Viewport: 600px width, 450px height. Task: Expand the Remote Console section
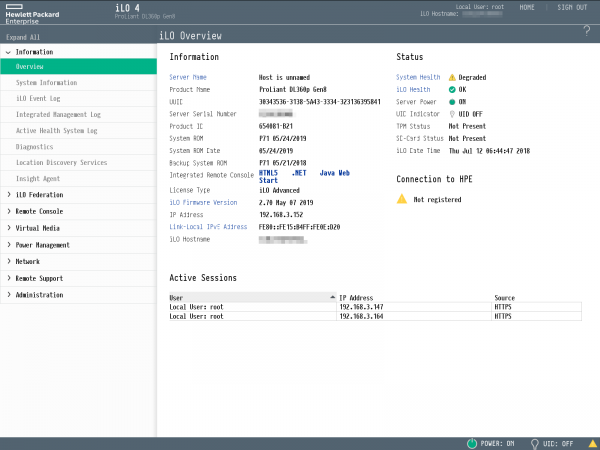(9, 211)
